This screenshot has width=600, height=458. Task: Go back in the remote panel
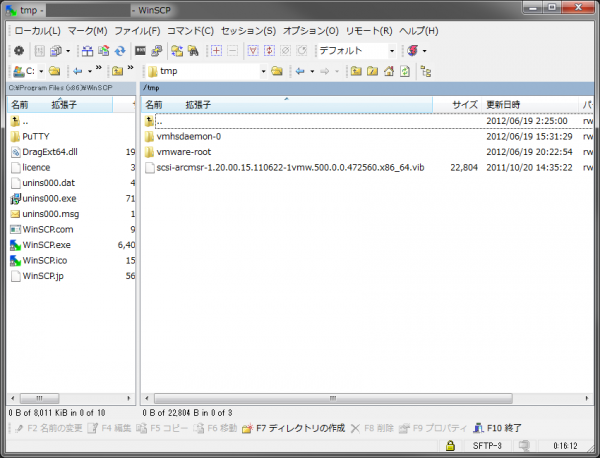(x=300, y=71)
